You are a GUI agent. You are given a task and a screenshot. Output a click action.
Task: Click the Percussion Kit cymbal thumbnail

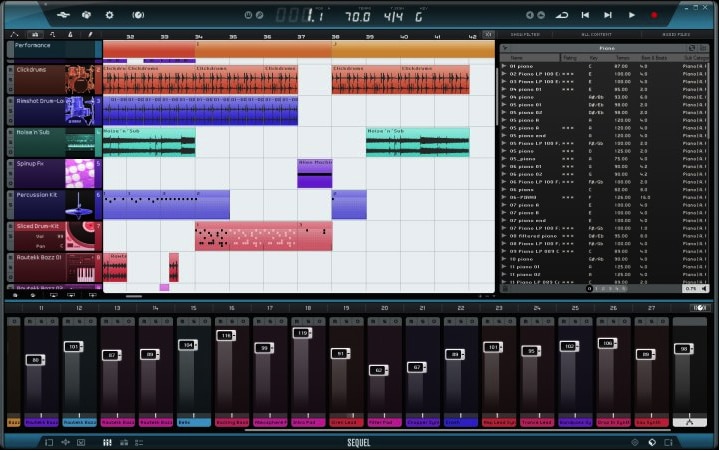click(80, 204)
